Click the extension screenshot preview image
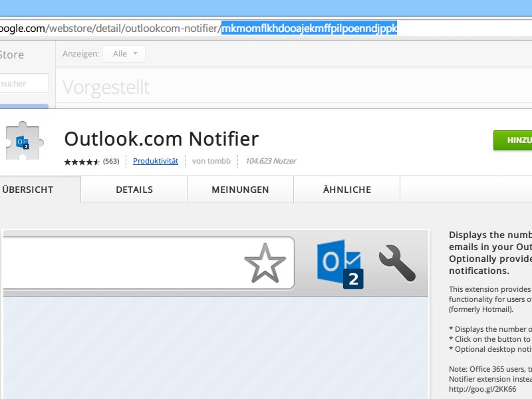The width and height of the screenshot is (532, 399). coord(215,314)
